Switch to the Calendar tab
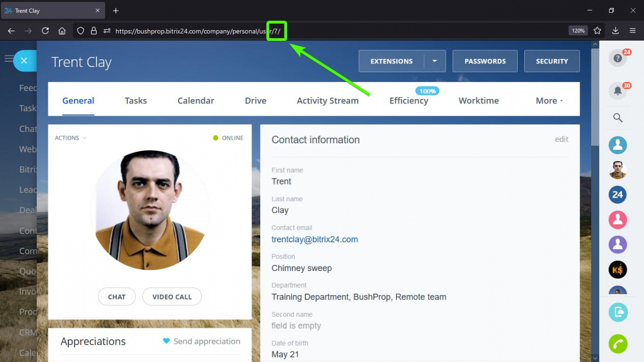Viewport: 644px width, 362px height. [196, 101]
